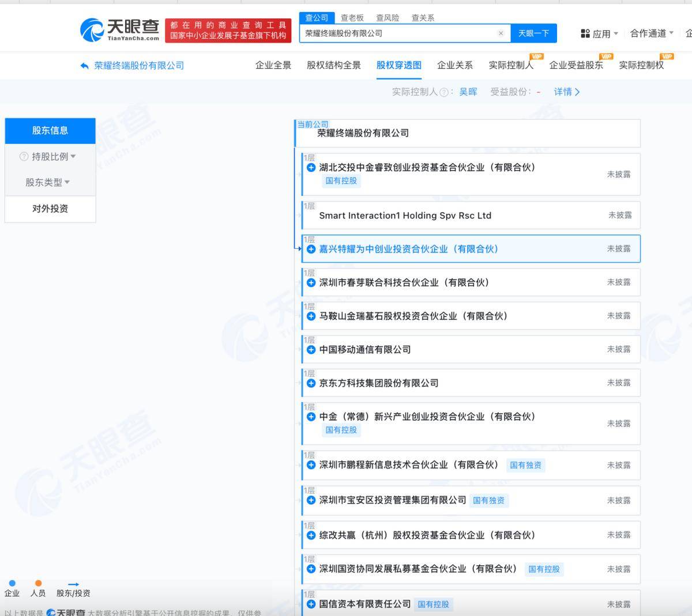Switch to 企业全景 tab
Viewport: 692px width, 616px height.
click(x=273, y=65)
